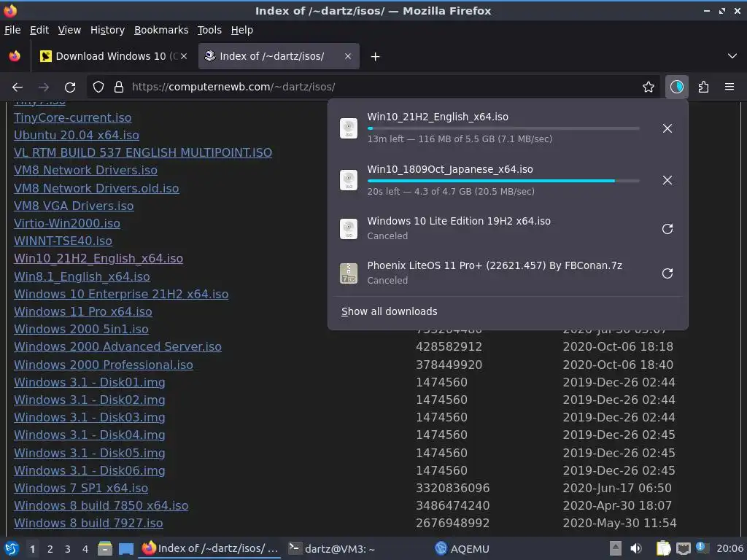Viewport: 747px width, 560px height.
Task: Open the Edit menu
Action: pos(39,30)
